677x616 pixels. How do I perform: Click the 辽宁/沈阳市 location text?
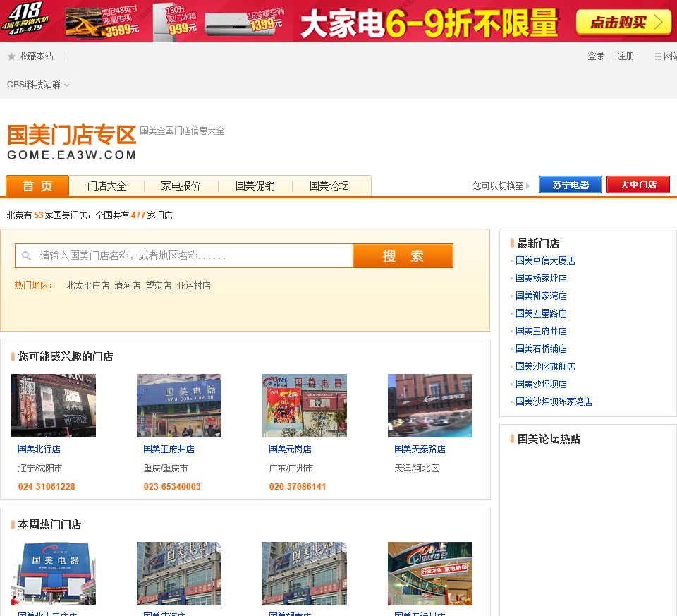pos(40,469)
